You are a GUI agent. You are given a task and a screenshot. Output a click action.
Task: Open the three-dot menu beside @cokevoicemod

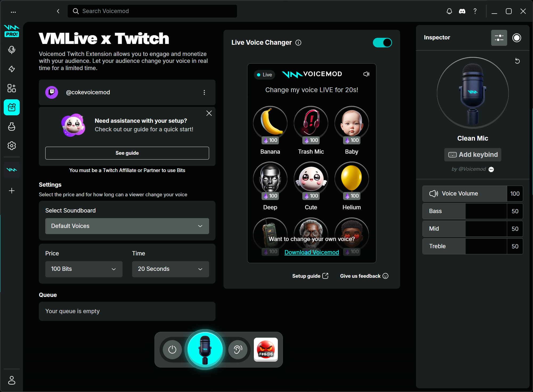coord(204,92)
